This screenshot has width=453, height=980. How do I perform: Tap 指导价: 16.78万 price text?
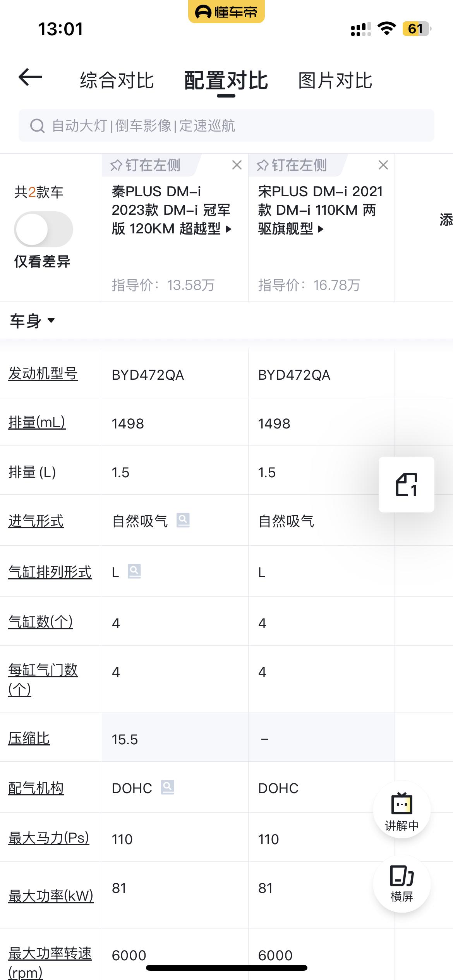[x=309, y=285]
